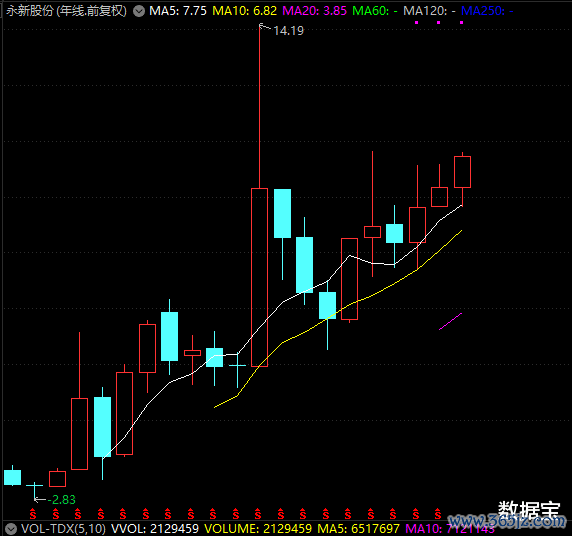Click the yellow MA10: 6.82 label
The image size is (572, 536).
(x=244, y=11)
